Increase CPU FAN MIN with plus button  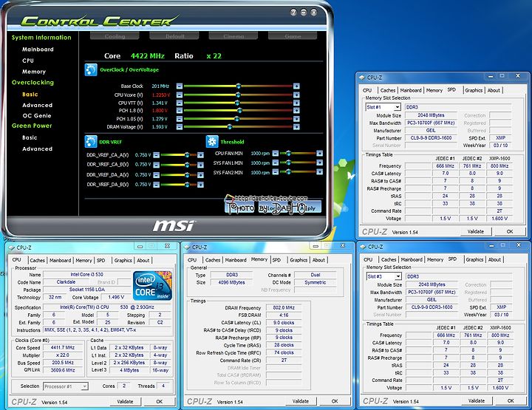click(x=320, y=153)
